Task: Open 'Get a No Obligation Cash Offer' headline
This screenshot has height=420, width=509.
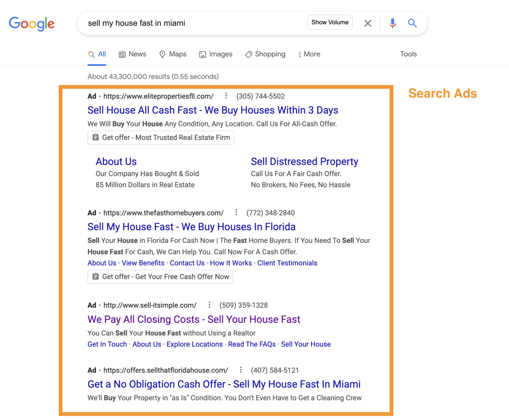Action: click(x=224, y=384)
